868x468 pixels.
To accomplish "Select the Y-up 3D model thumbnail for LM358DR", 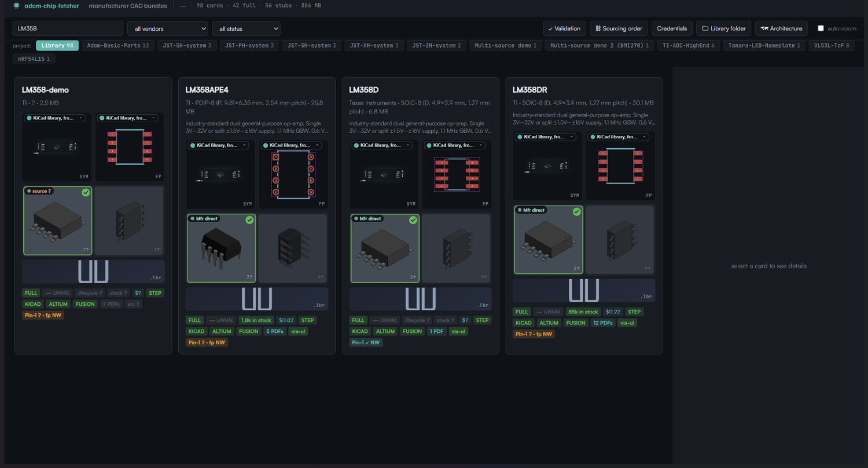I will point(620,240).
